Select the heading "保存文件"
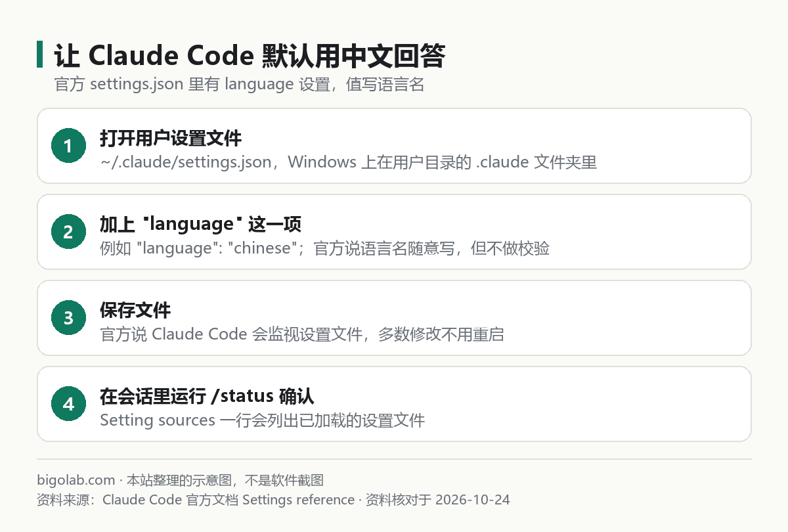This screenshot has height=532, width=788. 135,311
